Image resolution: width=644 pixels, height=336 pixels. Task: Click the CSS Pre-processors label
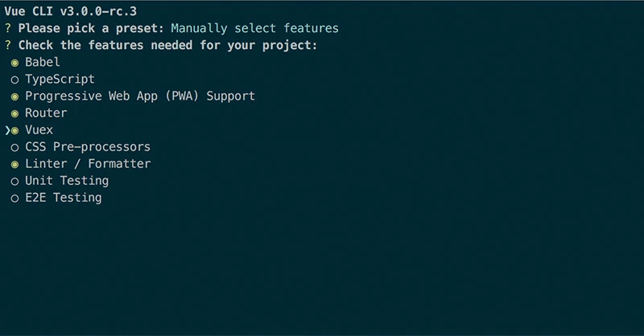pos(88,146)
